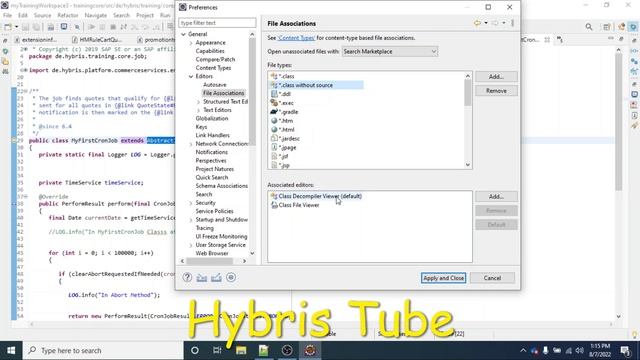Click the type filter text field

pyautogui.click(x=217, y=23)
